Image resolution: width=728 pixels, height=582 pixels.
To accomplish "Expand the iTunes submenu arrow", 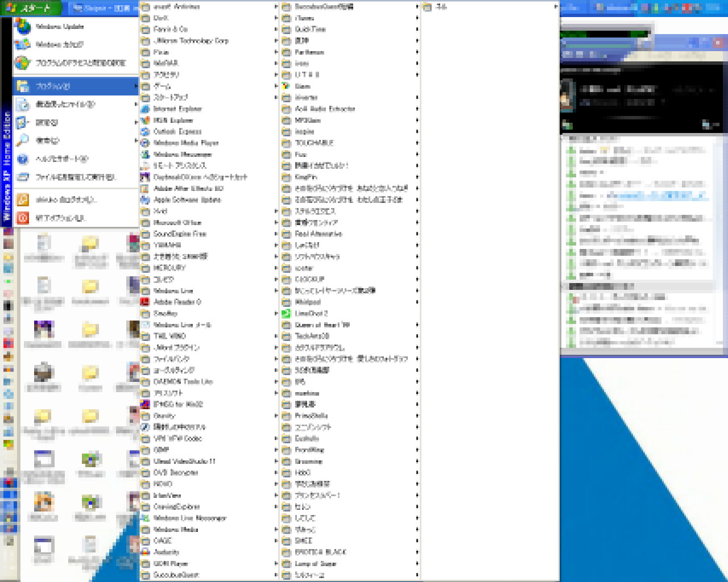I will (417, 18).
